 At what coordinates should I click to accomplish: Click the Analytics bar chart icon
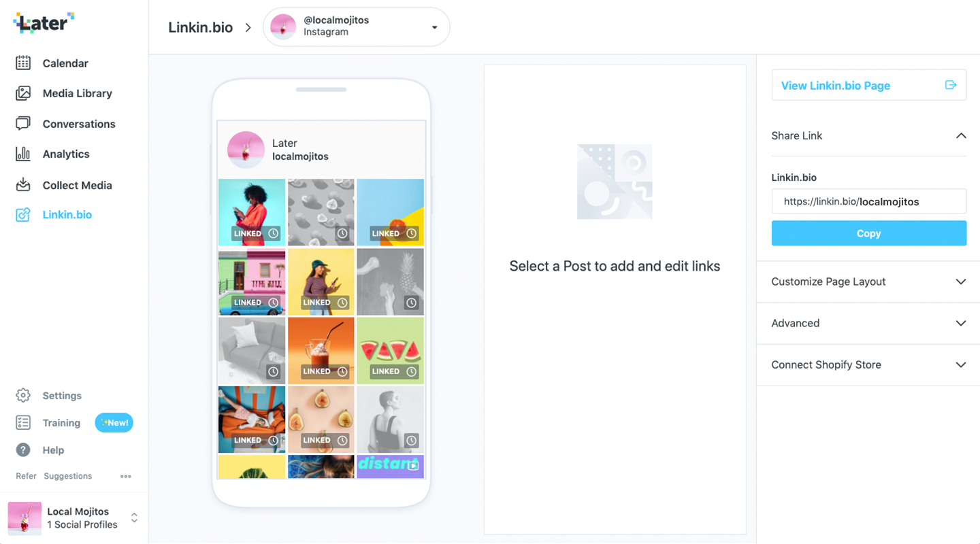[23, 154]
